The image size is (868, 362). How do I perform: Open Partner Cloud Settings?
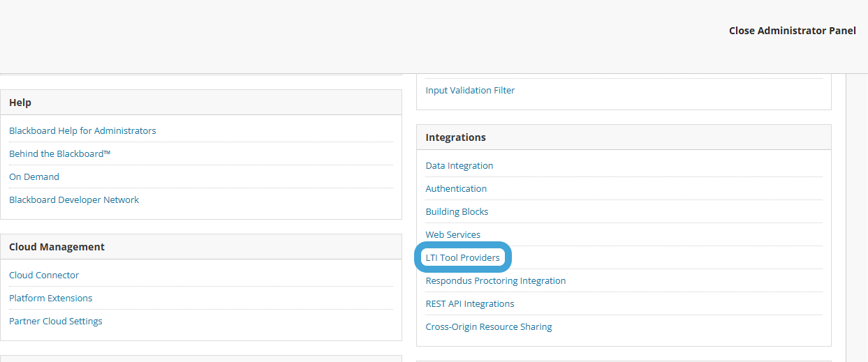pyautogui.click(x=56, y=321)
